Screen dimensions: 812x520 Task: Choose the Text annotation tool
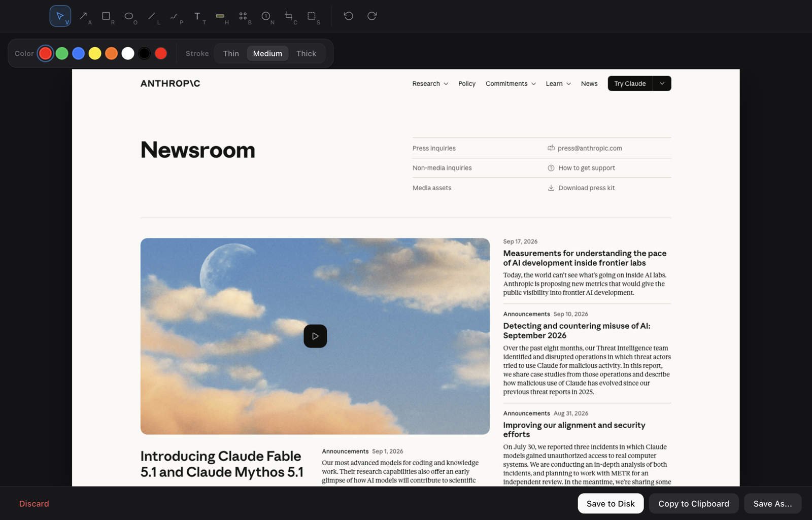[197, 16]
